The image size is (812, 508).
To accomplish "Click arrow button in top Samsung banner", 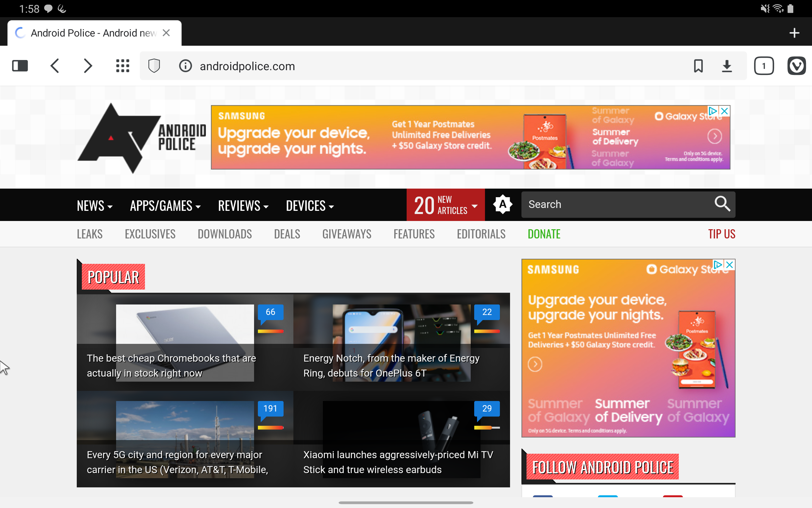I will [x=715, y=136].
